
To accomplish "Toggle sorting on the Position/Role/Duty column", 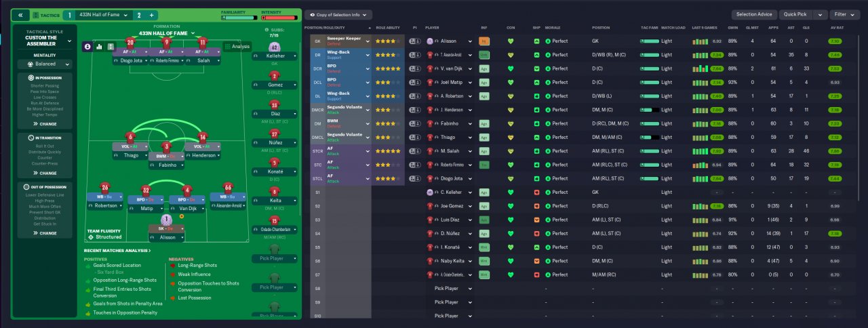I will (x=338, y=27).
